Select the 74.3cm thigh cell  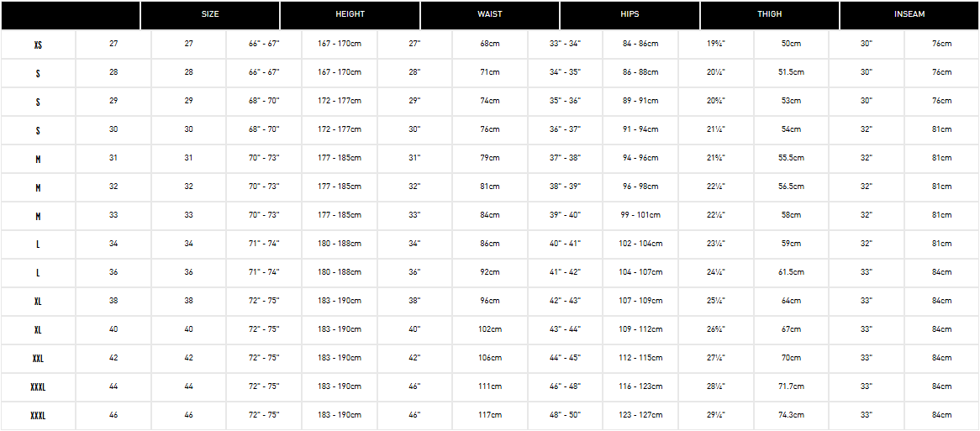[791, 415]
